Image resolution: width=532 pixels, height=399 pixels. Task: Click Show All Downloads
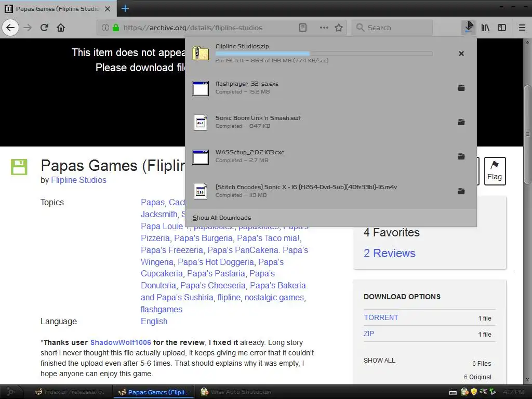point(222,218)
